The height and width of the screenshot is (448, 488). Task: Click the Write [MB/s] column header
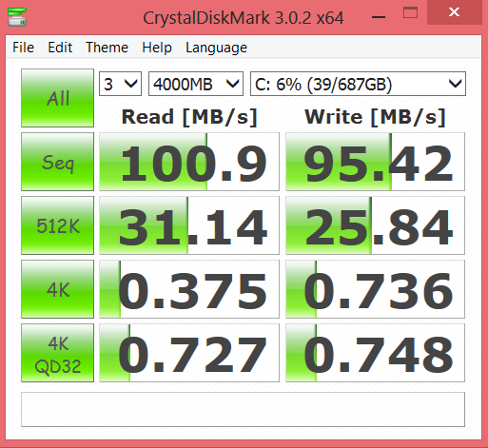point(375,117)
